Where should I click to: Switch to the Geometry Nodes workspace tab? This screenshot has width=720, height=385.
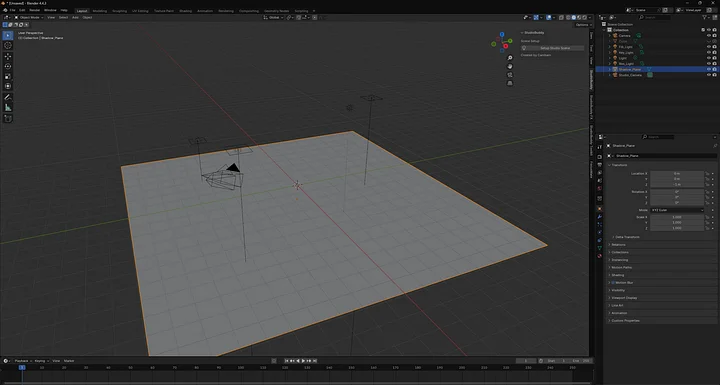pyautogui.click(x=276, y=11)
